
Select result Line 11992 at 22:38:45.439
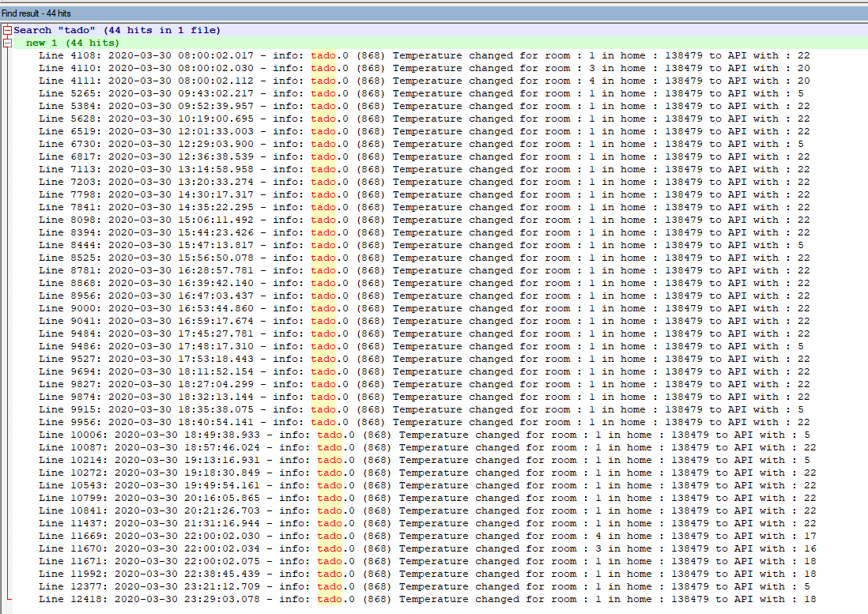(x=428, y=574)
